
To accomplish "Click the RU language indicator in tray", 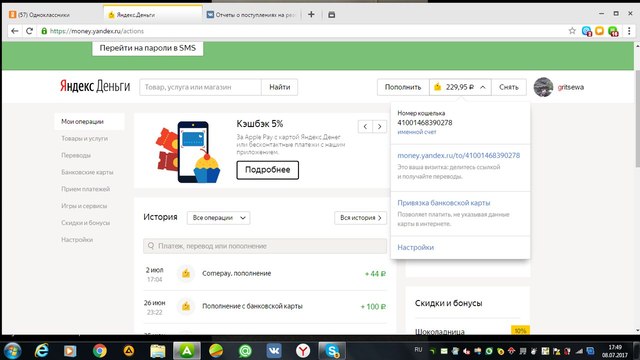I will click(x=418, y=350).
